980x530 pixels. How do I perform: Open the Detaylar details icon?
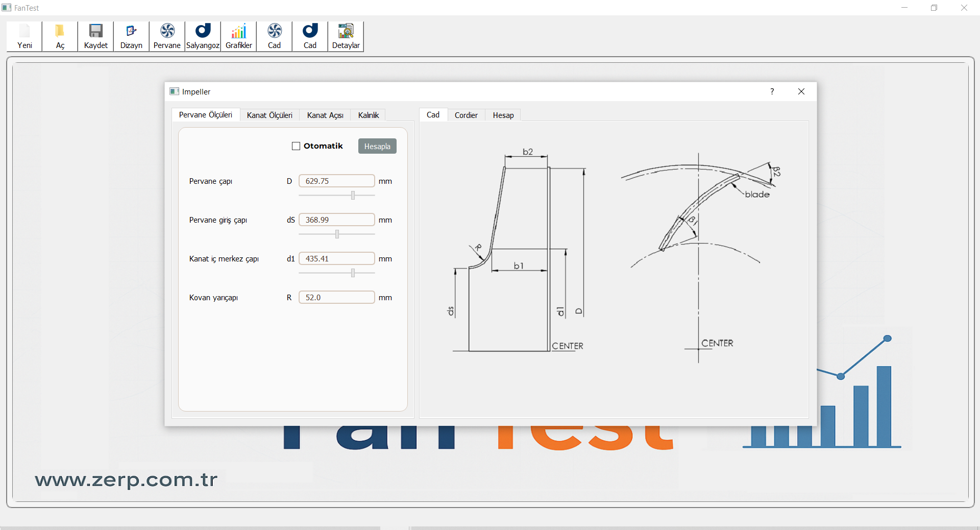coord(346,36)
